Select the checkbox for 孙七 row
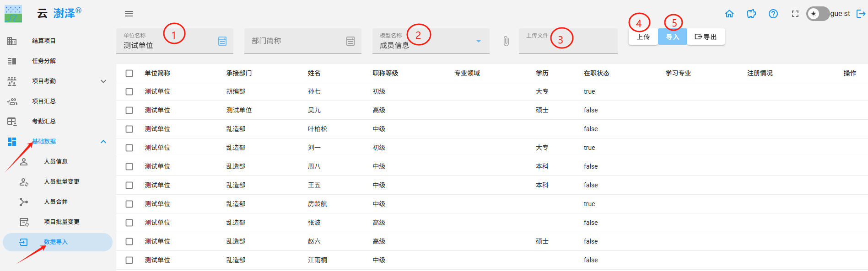The image size is (868, 271). click(x=129, y=92)
